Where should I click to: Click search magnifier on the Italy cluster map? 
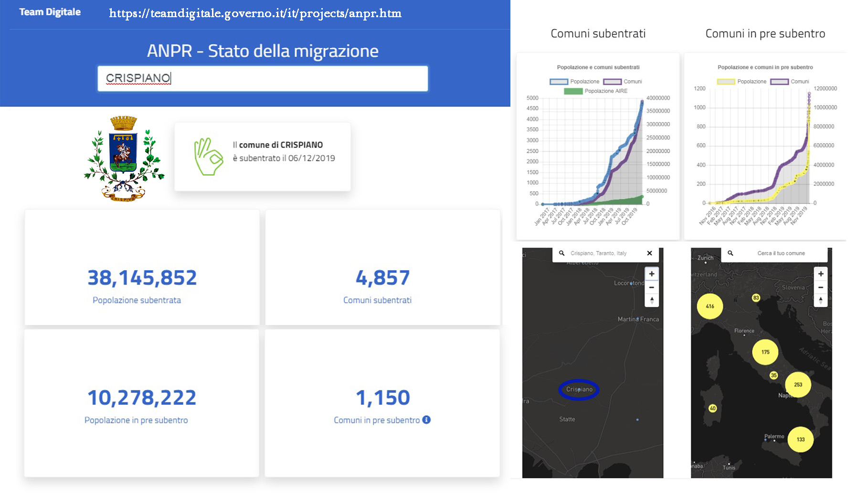[730, 253]
